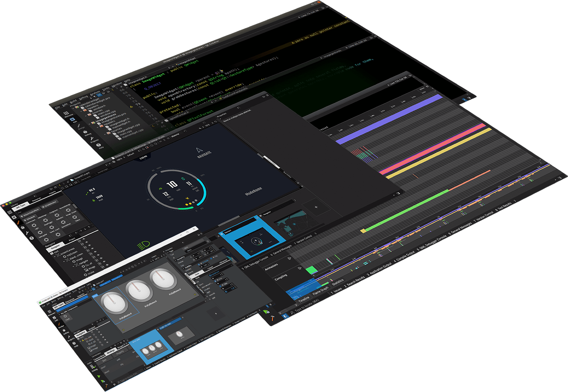Toggle visibility eye for tripScreen in Navigator
568x392 pixels.
tap(89, 245)
